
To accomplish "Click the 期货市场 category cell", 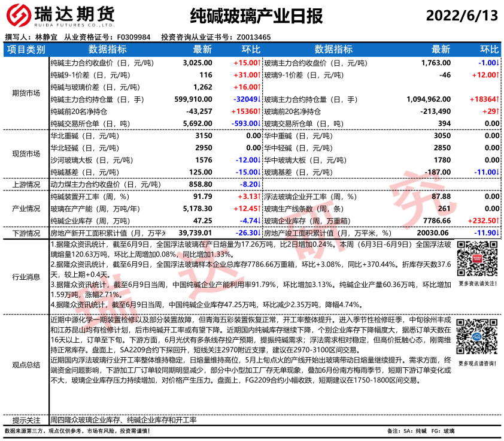I will pos(26,93).
